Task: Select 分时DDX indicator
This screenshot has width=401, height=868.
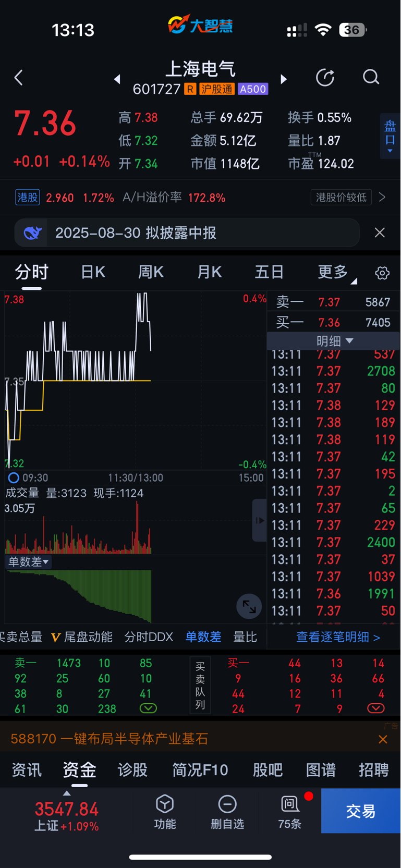Action: click(x=149, y=637)
